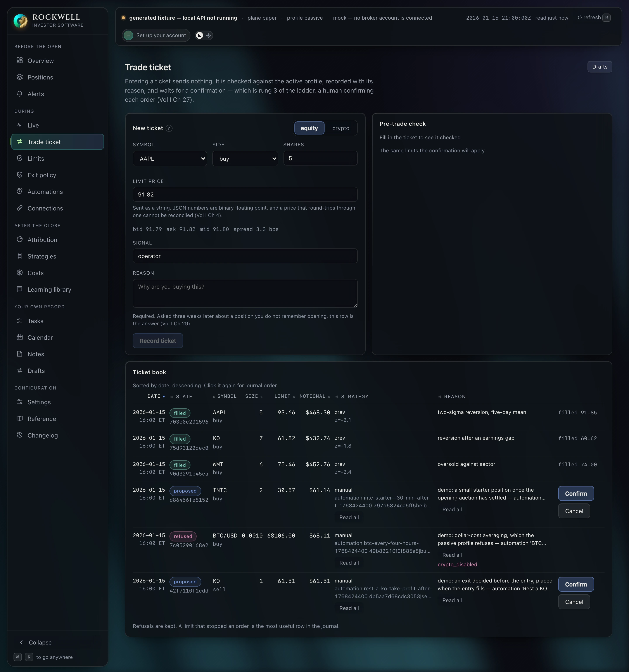Click the Drafts button at top right
The image size is (629, 672).
[600, 67]
